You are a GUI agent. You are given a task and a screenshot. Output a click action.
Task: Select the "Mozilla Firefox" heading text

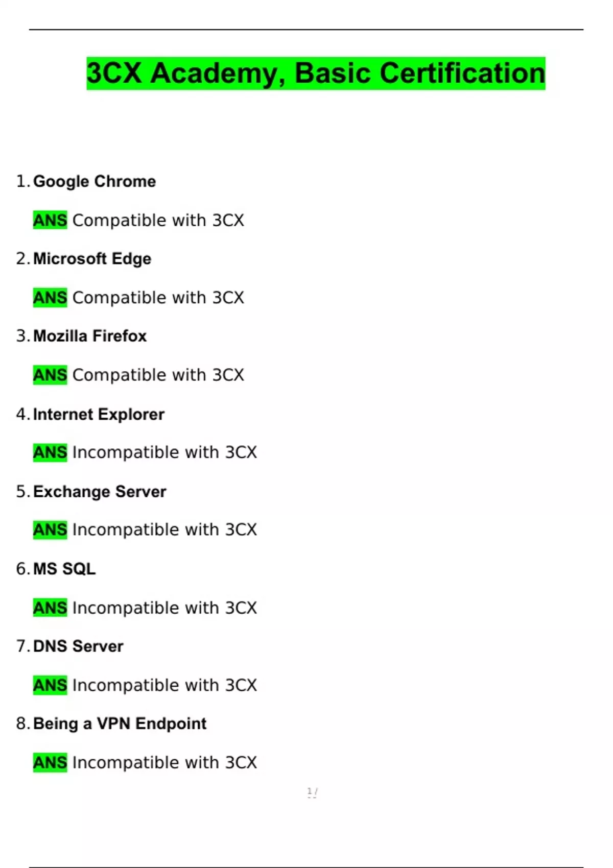(x=90, y=336)
